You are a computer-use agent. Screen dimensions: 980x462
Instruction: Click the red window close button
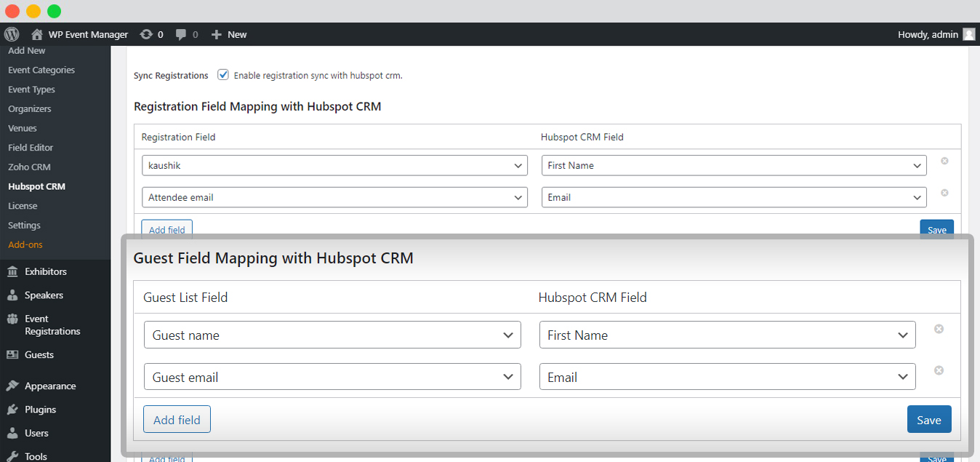point(12,11)
